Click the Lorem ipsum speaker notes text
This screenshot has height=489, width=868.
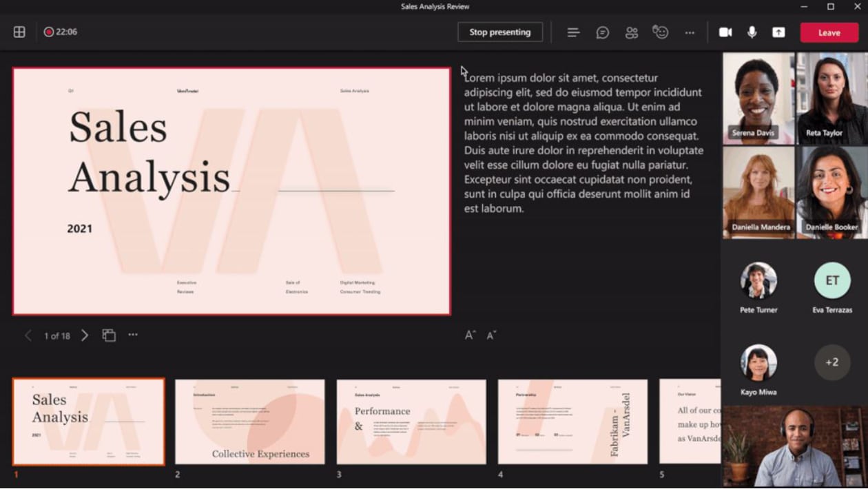point(583,143)
